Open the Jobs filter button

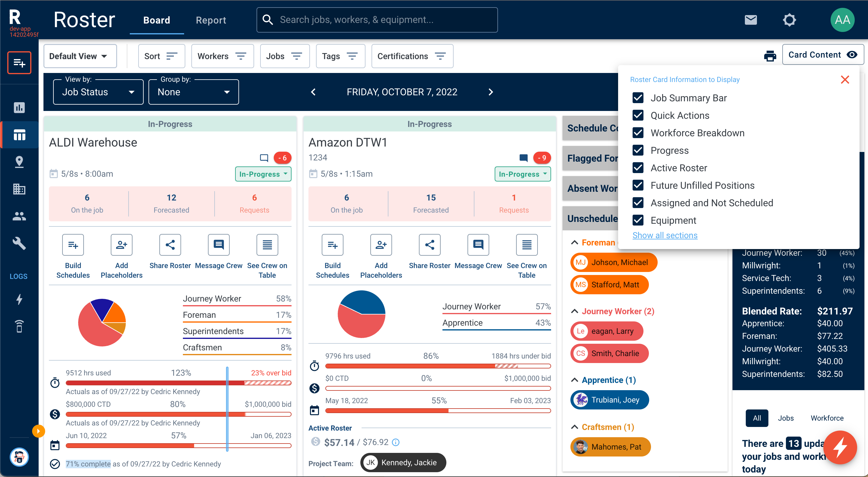click(285, 56)
